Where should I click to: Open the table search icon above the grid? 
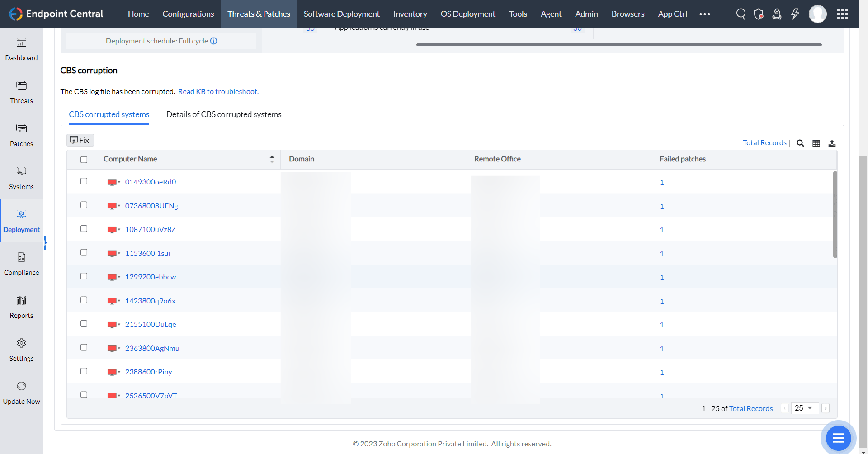[x=800, y=143]
